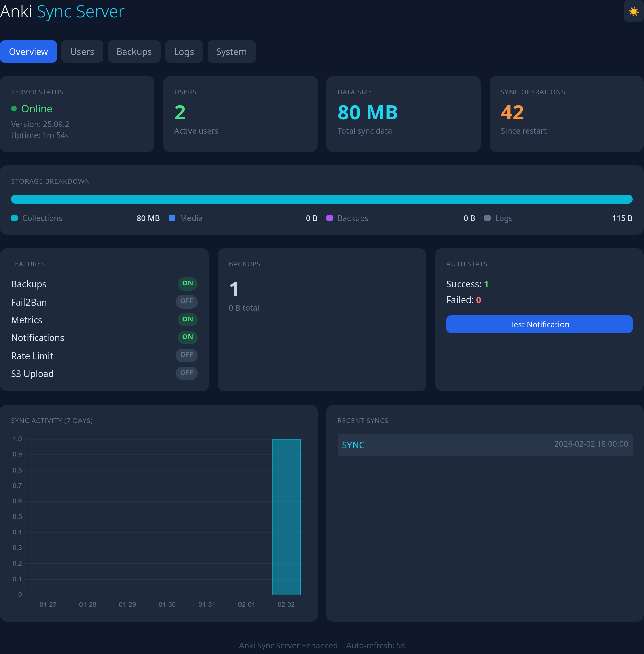The image size is (644, 654).
Task: Click the Sync Activity (7 Days) heading
Action: (x=52, y=421)
